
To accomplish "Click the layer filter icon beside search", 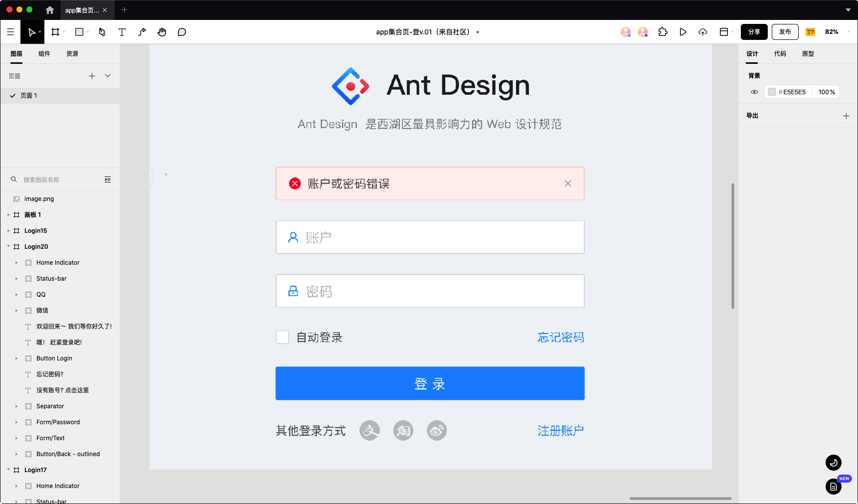I will click(x=108, y=179).
